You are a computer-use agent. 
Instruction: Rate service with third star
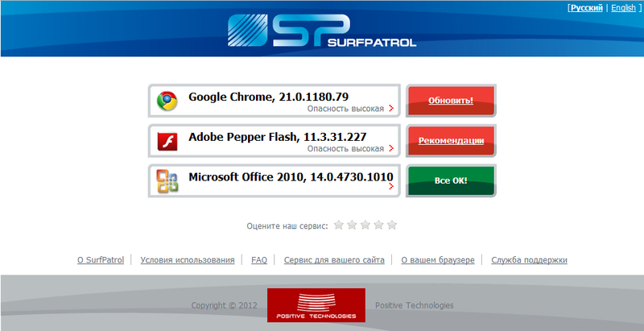tap(365, 225)
